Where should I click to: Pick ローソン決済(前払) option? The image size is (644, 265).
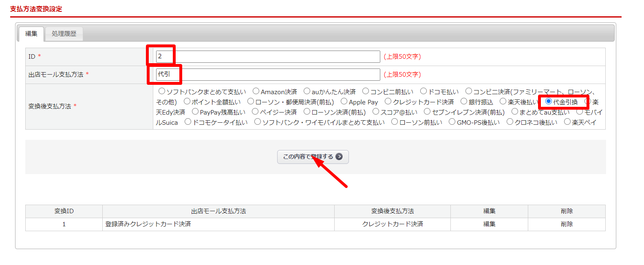click(307, 111)
